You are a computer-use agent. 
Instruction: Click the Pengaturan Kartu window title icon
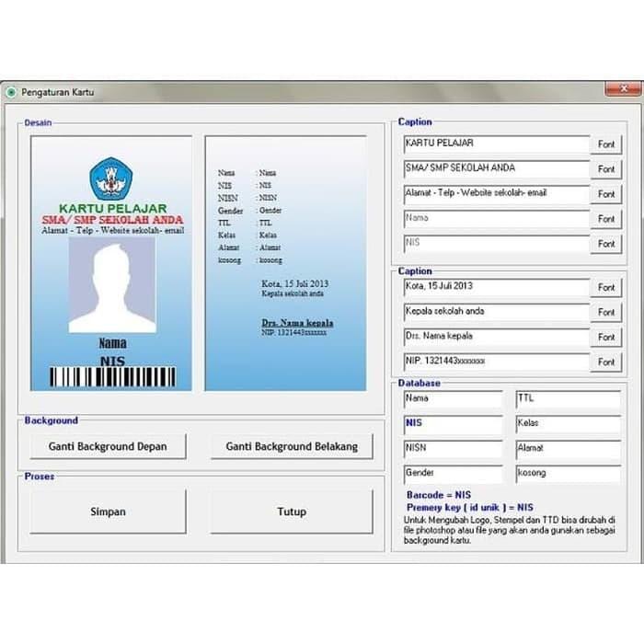tap(11, 92)
